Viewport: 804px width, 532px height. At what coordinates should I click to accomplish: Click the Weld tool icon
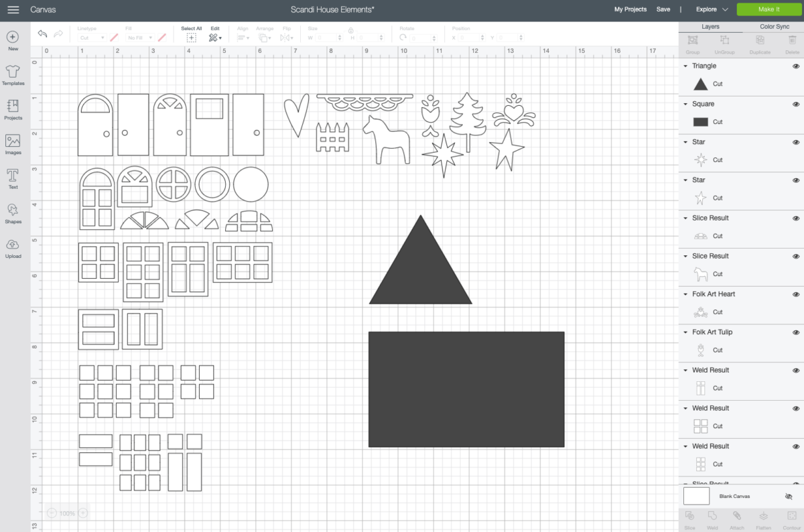pyautogui.click(x=712, y=515)
